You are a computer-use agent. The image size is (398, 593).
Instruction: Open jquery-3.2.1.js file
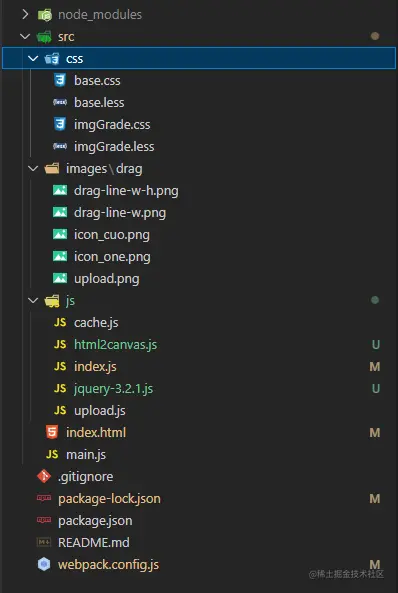tap(113, 388)
